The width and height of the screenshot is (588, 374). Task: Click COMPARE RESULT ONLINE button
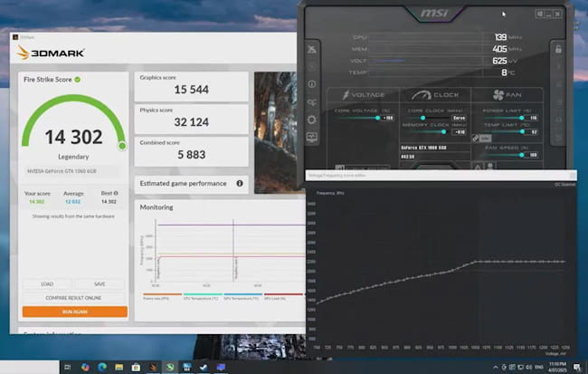74,297
